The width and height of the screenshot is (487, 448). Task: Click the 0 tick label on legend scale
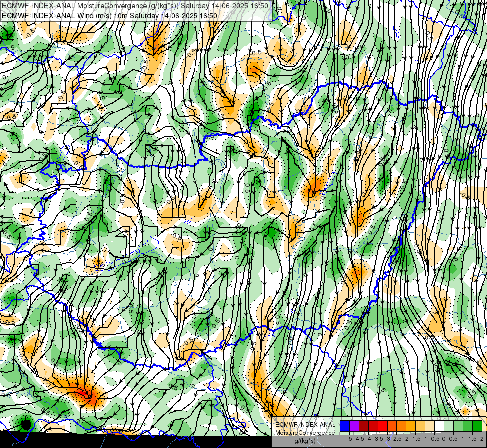tap(444, 439)
